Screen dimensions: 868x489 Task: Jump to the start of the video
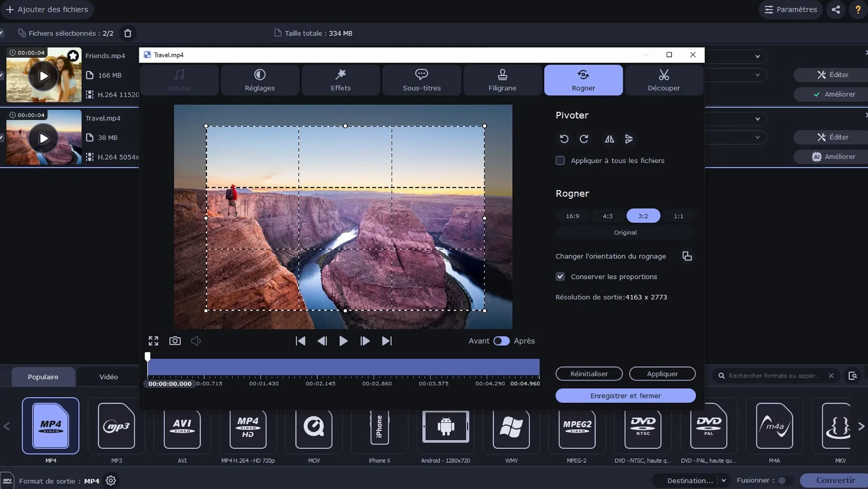300,341
